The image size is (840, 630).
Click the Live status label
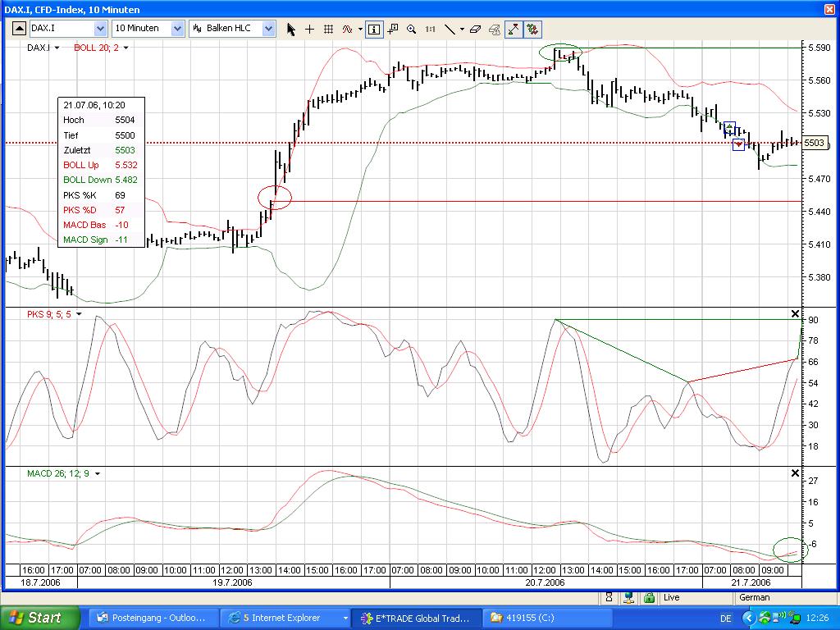(671, 598)
